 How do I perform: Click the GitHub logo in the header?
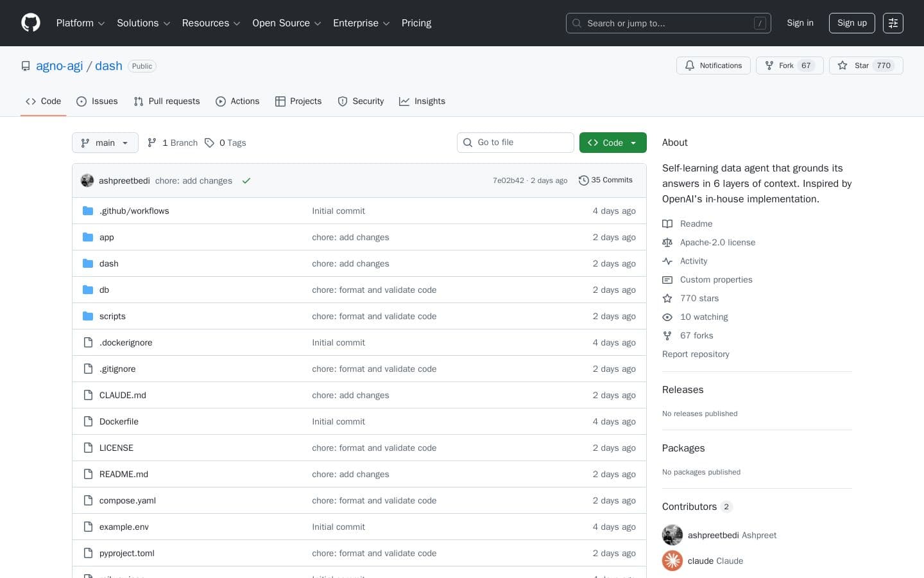[31, 22]
